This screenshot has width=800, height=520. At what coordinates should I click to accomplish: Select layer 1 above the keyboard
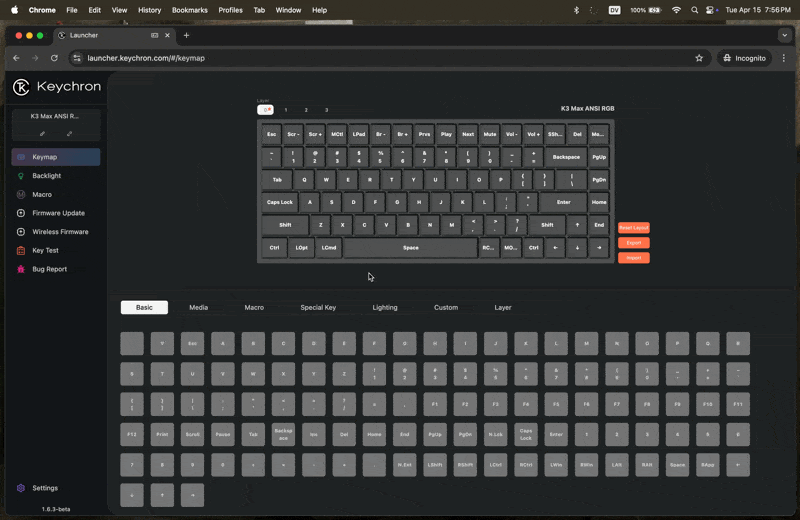click(x=286, y=110)
